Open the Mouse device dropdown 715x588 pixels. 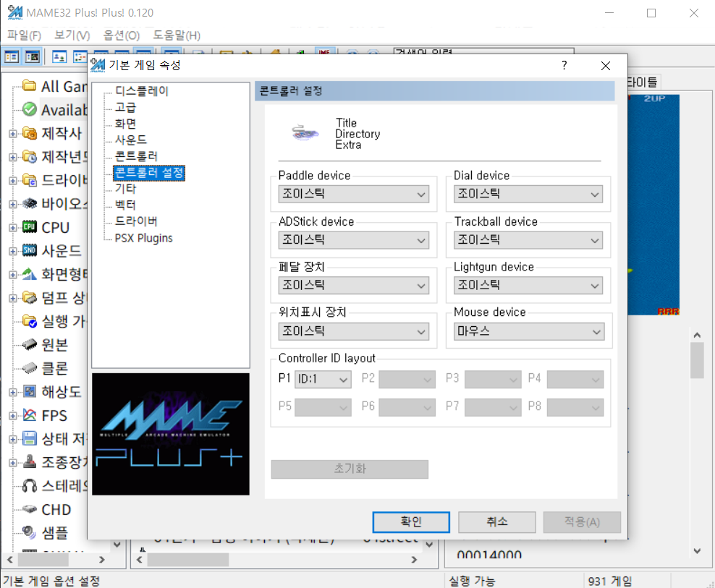point(529,331)
